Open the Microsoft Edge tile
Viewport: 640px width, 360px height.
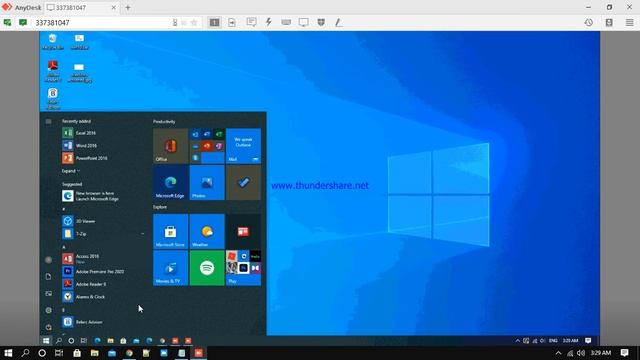pos(171,182)
